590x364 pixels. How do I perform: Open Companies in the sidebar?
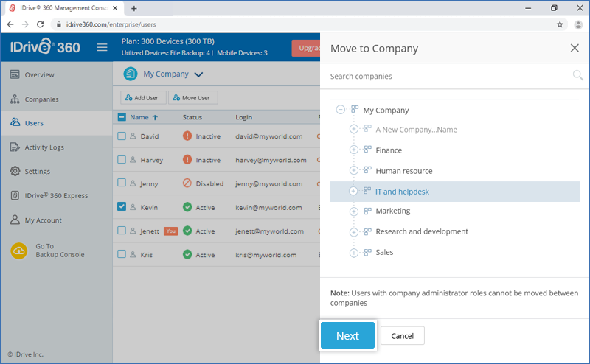[57, 99]
